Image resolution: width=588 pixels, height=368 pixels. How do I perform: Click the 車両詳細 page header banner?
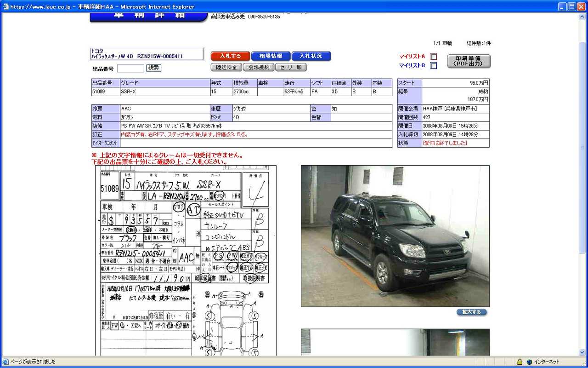click(x=149, y=17)
